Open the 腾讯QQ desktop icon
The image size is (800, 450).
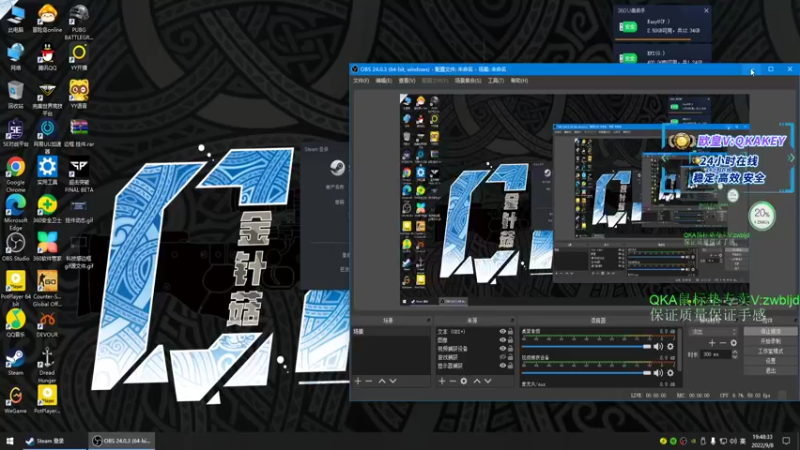coord(47,57)
